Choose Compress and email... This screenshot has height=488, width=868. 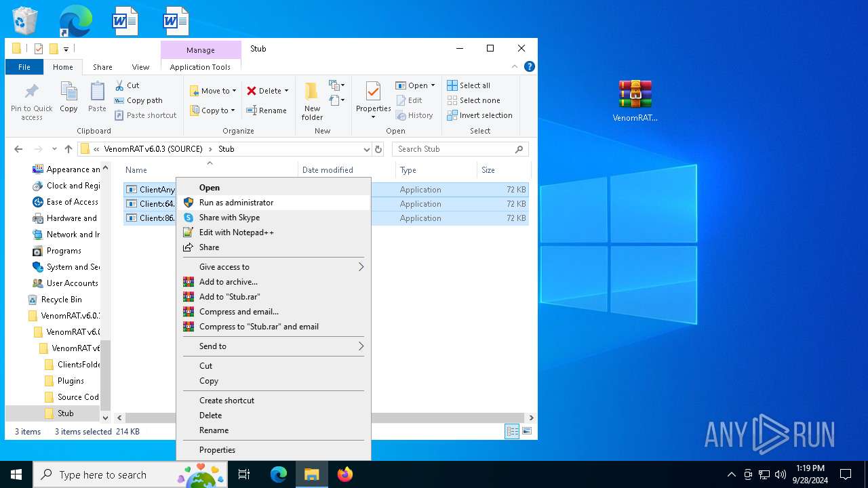pos(273,312)
